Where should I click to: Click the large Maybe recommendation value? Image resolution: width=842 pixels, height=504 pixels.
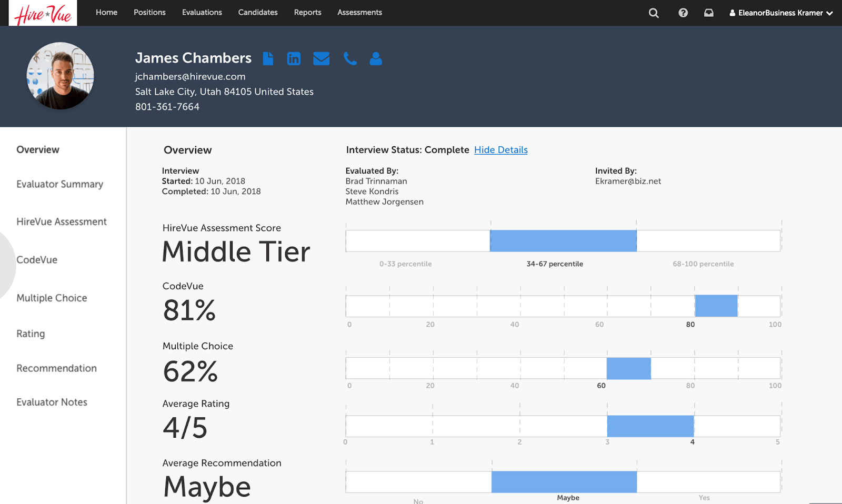point(207,487)
